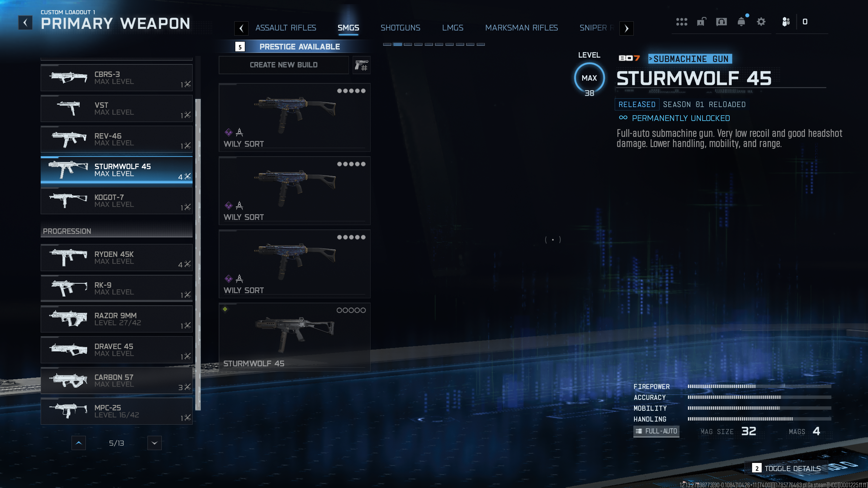Click the Kogot-7 weapon silhouette
Screen dimensions: 868x488
68,201
